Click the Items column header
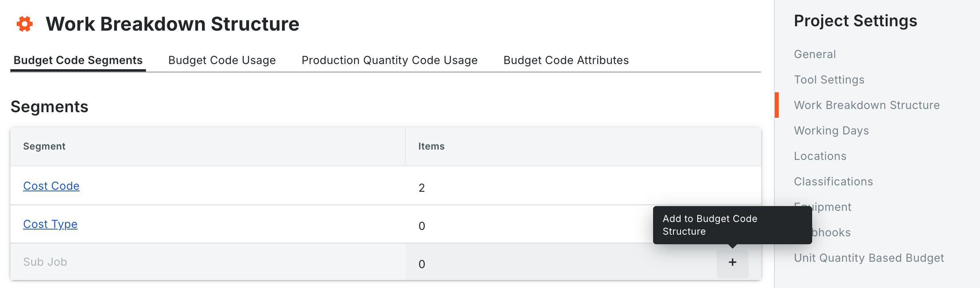 431,146
